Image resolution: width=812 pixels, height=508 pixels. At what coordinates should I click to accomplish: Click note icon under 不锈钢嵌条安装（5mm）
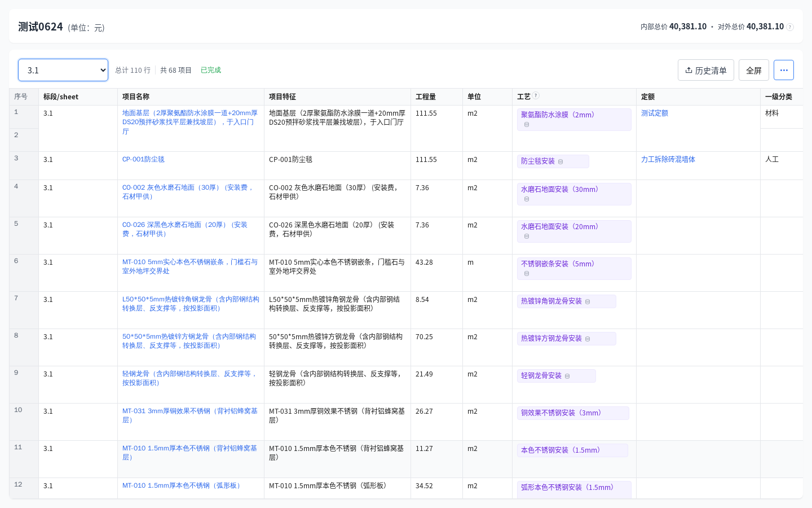tap(527, 273)
